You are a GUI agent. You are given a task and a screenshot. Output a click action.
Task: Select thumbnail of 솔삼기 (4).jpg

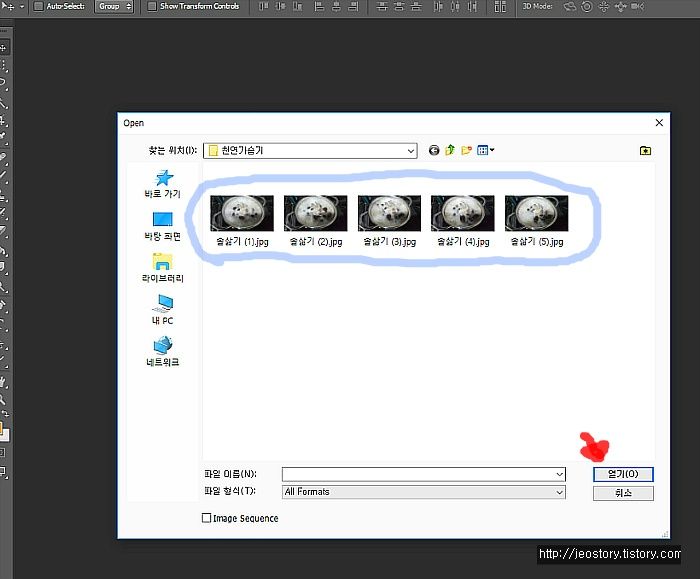tap(462, 213)
